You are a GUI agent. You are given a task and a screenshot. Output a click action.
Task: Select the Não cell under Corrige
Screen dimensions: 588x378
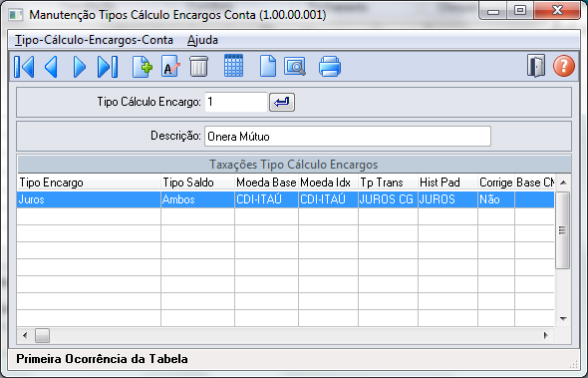(496, 199)
